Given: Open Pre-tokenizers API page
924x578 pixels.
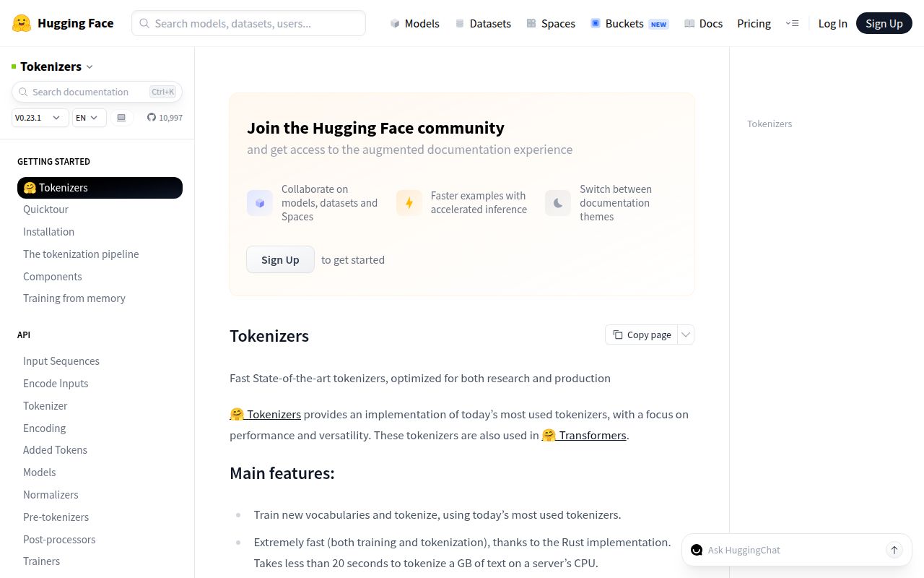Looking at the screenshot, I should [56, 517].
